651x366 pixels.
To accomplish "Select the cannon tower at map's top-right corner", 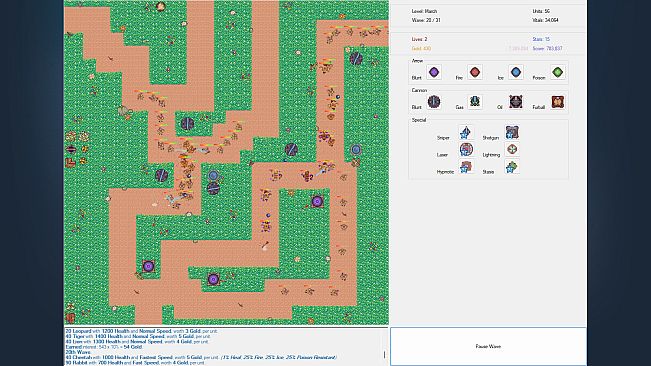I will (x=356, y=59).
